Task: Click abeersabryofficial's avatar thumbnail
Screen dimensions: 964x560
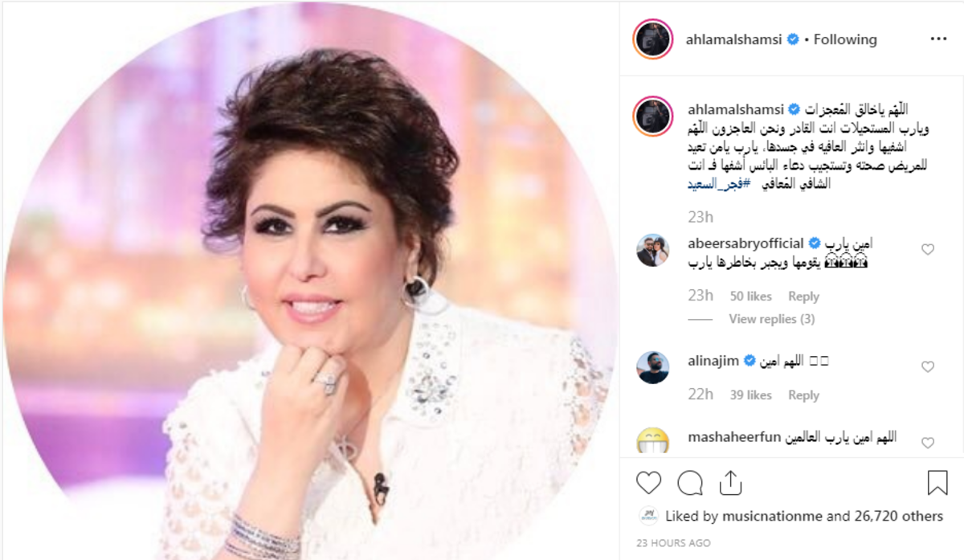Action: point(652,250)
